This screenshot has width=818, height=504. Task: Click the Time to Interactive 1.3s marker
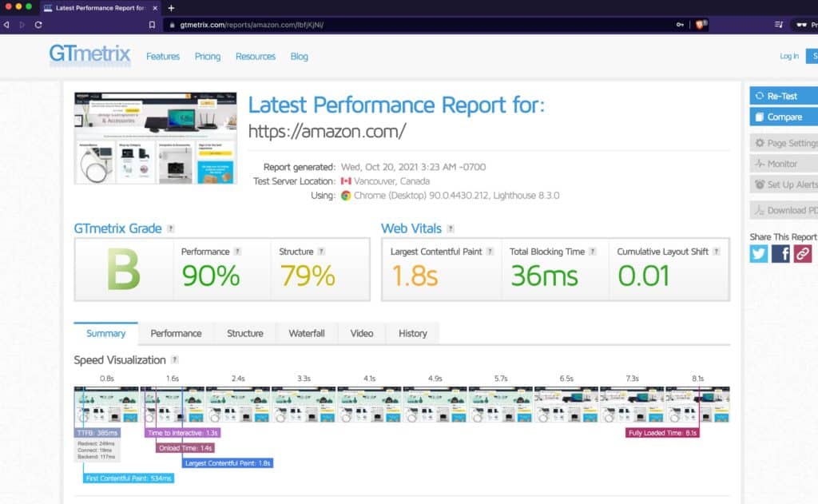183,433
